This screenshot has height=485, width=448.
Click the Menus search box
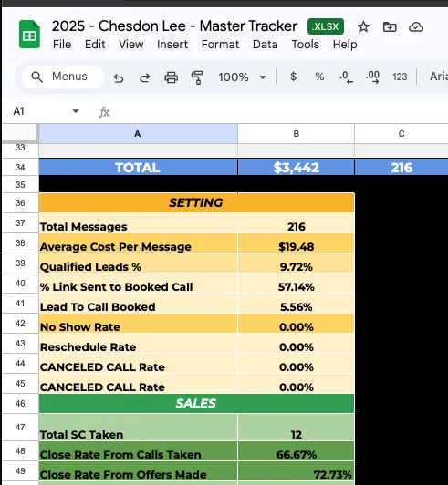pyautogui.click(x=63, y=77)
